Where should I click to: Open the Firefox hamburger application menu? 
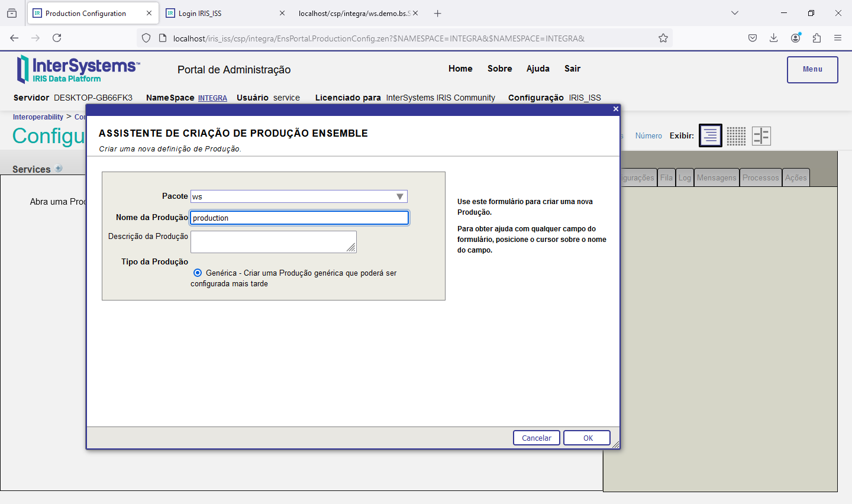[838, 38]
